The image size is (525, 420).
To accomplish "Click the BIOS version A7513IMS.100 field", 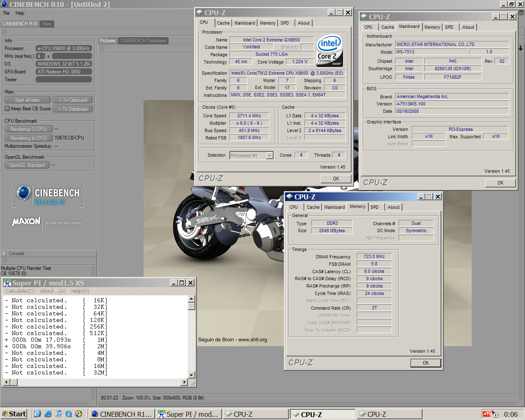I will pos(452,104).
